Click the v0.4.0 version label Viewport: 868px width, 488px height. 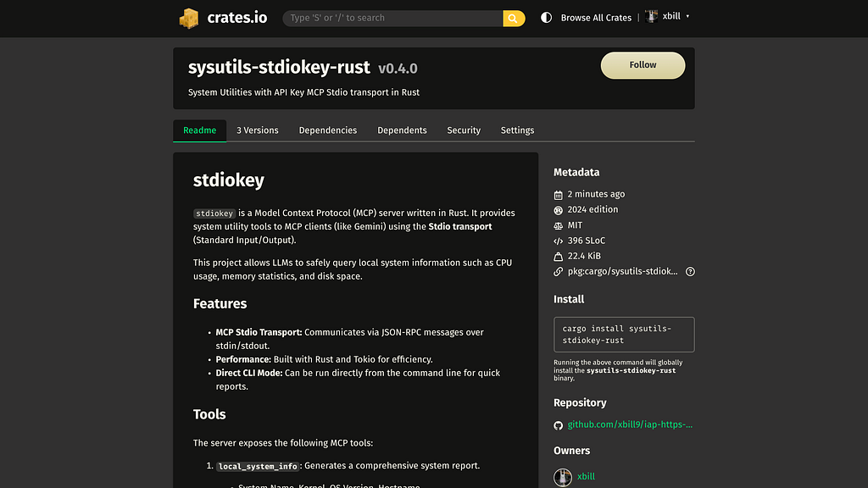point(398,69)
